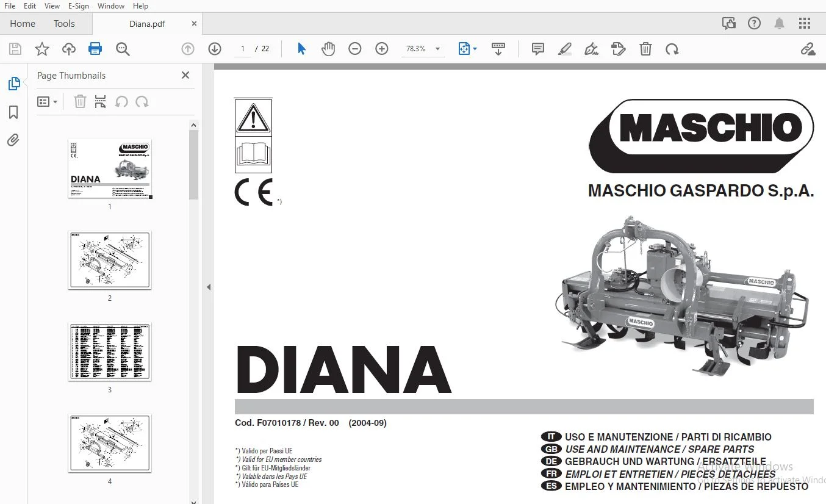Select the page 2 thumbnail

tap(110, 260)
